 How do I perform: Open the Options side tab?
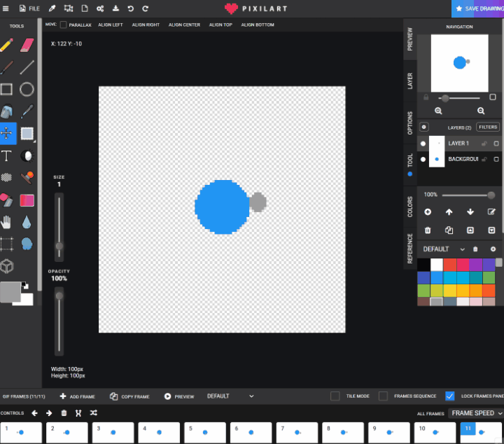[409, 123]
